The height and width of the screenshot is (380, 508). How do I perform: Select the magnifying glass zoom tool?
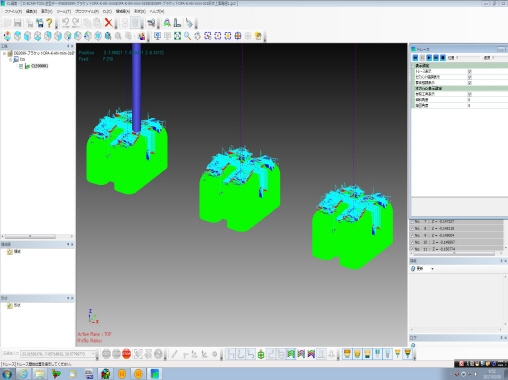pos(187,36)
